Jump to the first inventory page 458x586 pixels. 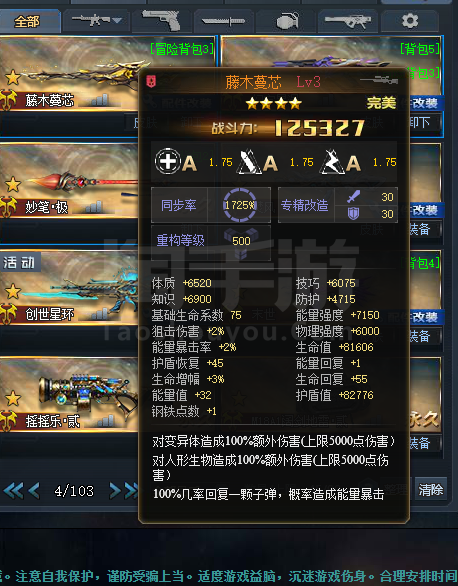13,491
